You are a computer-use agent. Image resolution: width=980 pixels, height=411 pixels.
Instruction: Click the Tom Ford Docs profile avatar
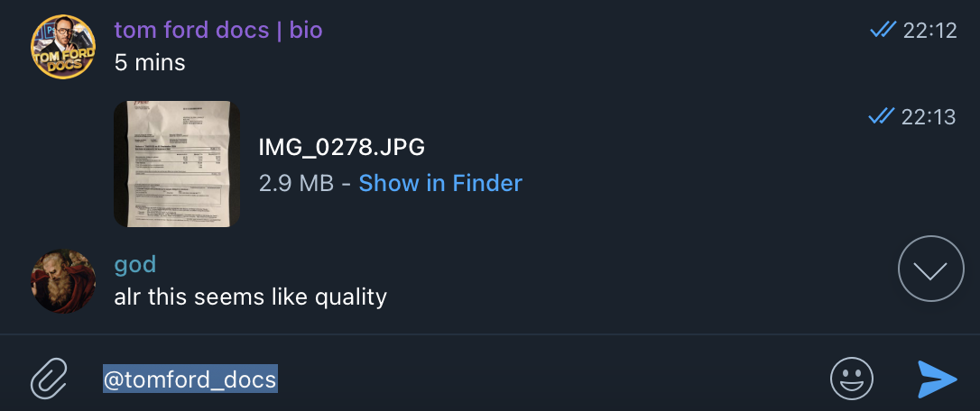click(x=63, y=48)
